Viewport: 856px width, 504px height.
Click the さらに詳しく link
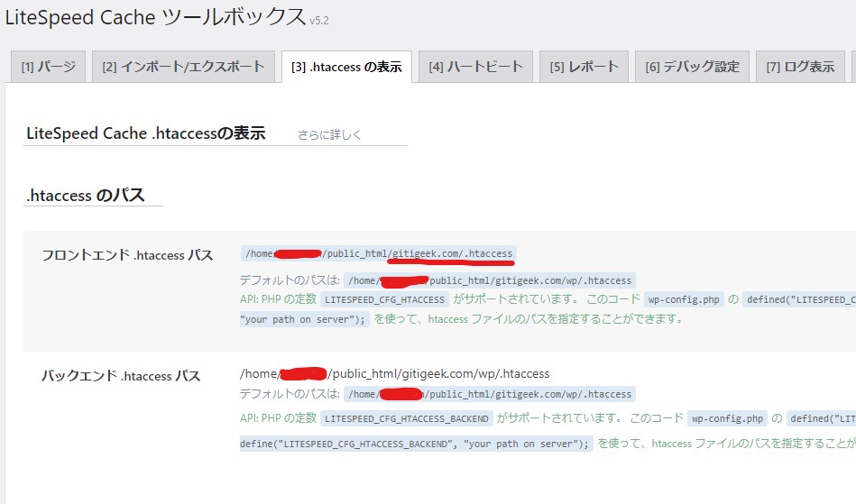coord(329,134)
